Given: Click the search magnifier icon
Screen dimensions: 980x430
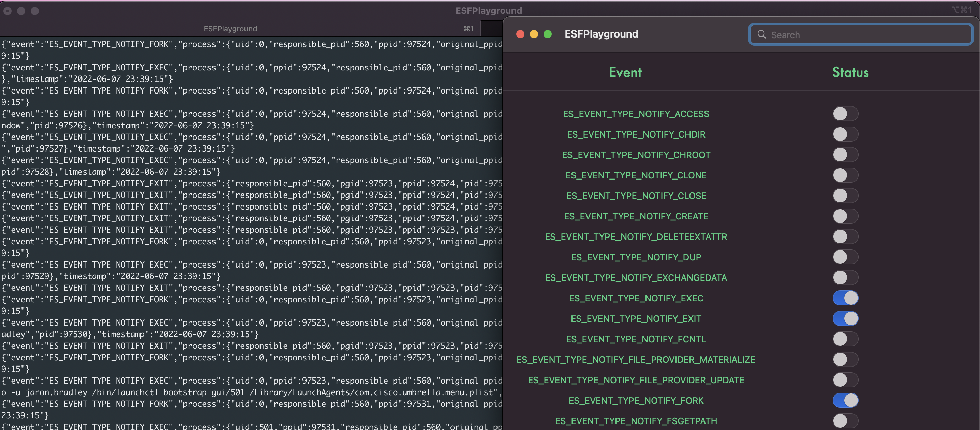Looking at the screenshot, I should (x=761, y=35).
